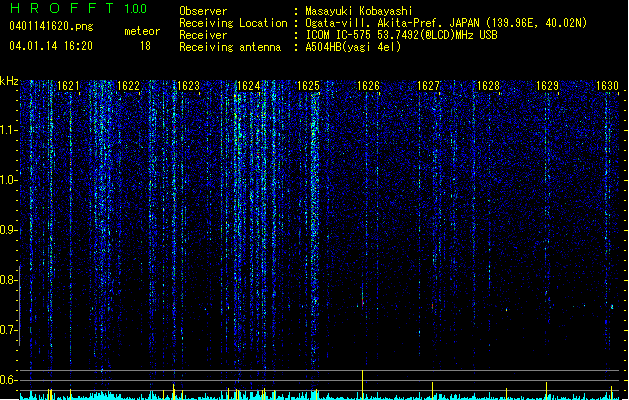Click the 1629 time marker
The image size is (629, 400).
coord(548,86)
